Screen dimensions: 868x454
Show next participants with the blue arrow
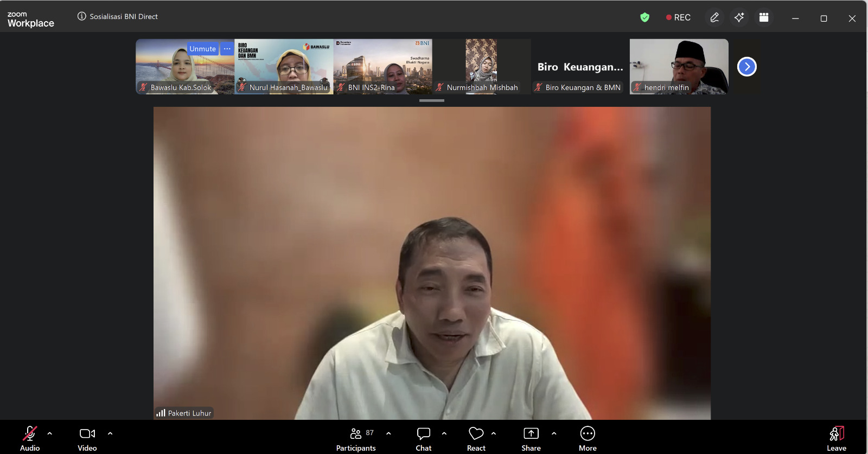pos(747,67)
